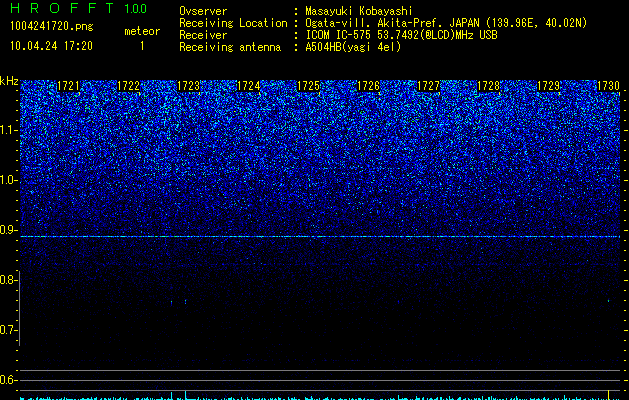This screenshot has height=400, width=629.
Task: Click the A504HB(yagi 4el) antenna text
Action: click(353, 47)
